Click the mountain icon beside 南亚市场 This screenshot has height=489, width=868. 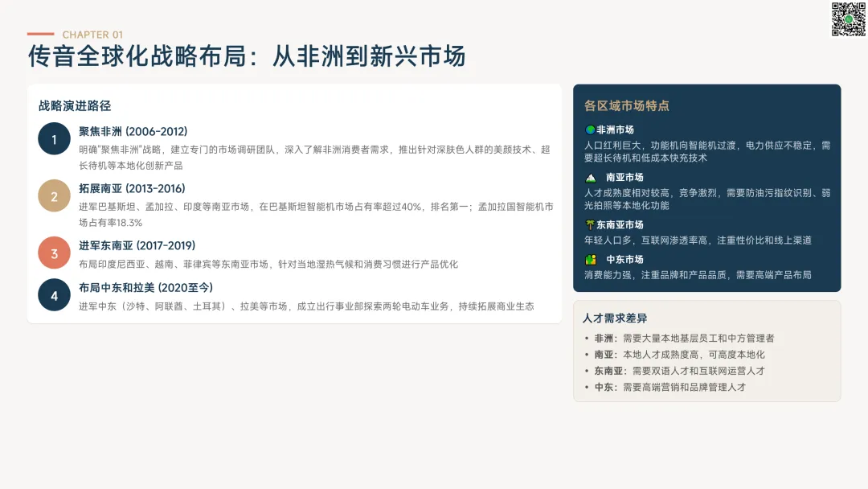pos(591,178)
